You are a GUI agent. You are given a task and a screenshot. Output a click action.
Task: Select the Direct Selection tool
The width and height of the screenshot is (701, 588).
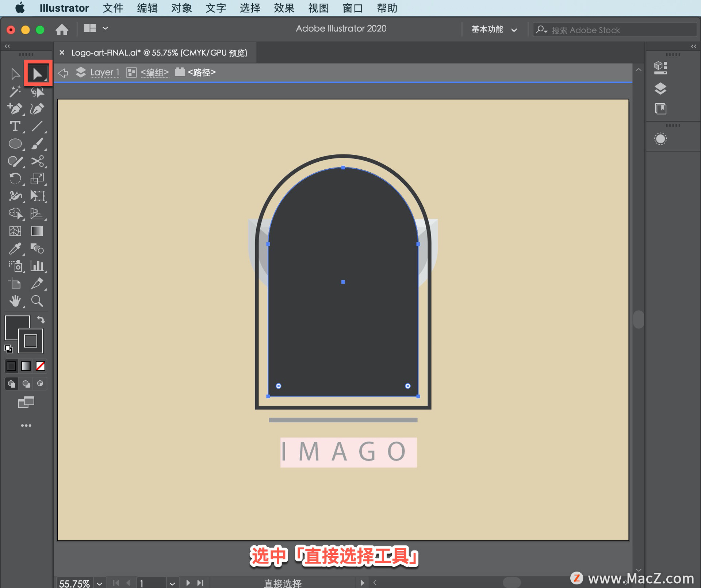[38, 74]
